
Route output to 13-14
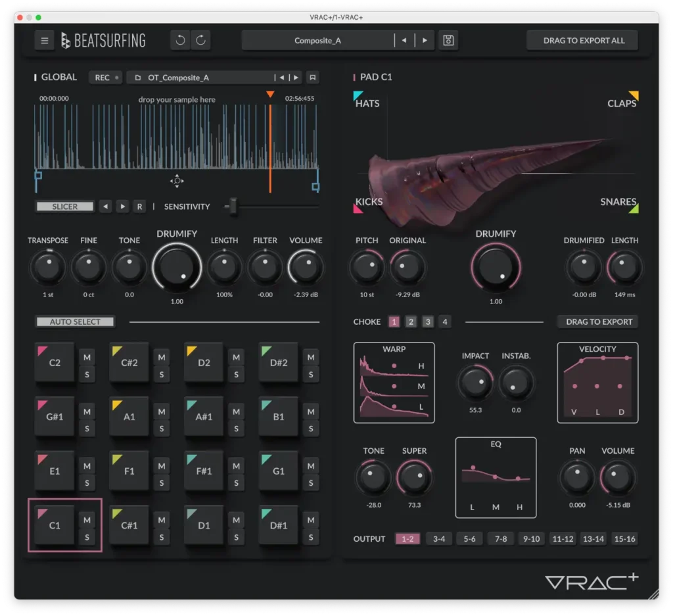[x=593, y=538]
